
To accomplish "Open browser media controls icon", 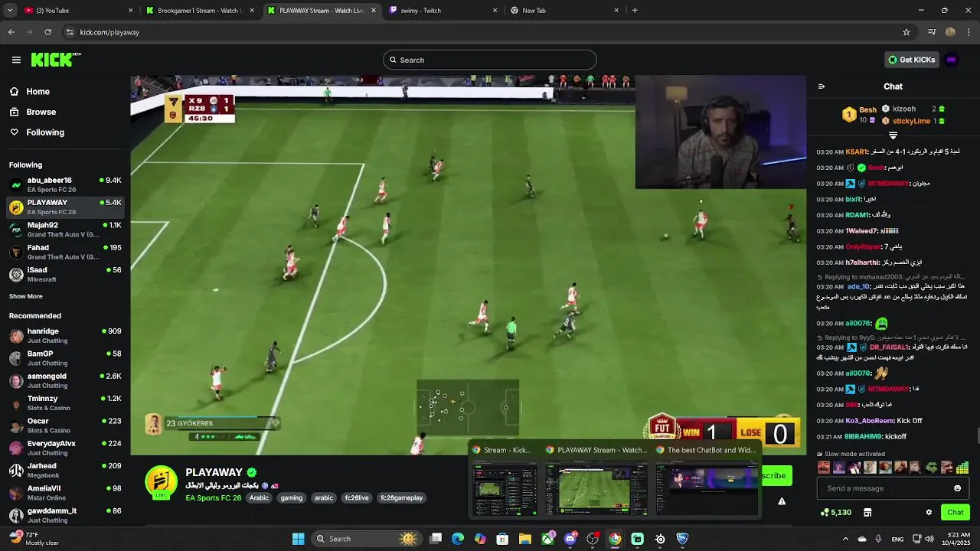I will click(932, 32).
